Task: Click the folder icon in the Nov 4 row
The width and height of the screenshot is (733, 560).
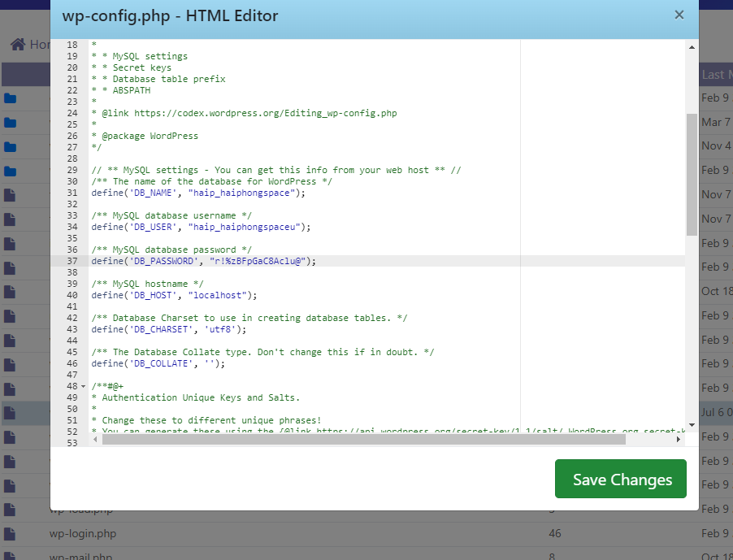Action: (11, 147)
